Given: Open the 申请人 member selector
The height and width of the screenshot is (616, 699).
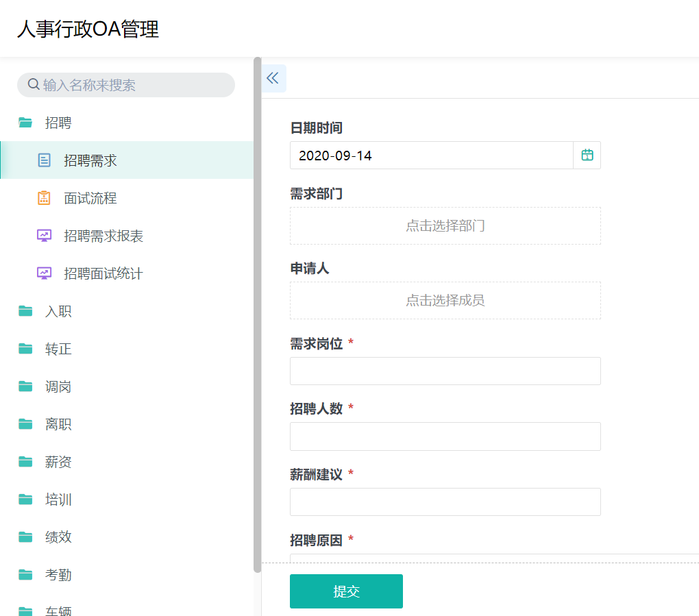Looking at the screenshot, I should tap(445, 300).
